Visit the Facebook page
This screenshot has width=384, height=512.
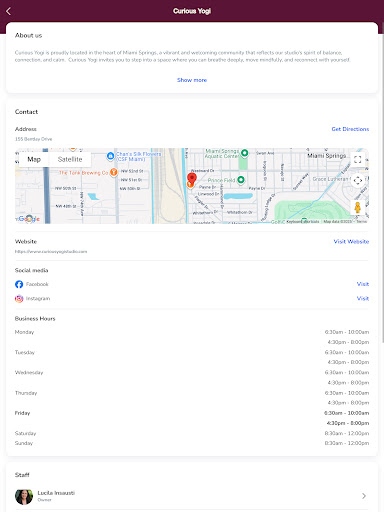(x=363, y=284)
